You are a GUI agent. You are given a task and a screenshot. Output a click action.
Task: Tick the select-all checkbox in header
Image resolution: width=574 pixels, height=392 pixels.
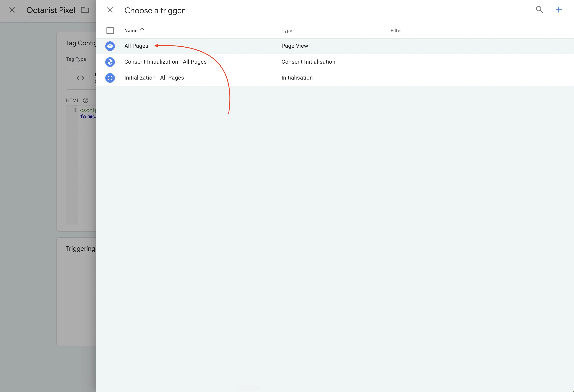[110, 30]
